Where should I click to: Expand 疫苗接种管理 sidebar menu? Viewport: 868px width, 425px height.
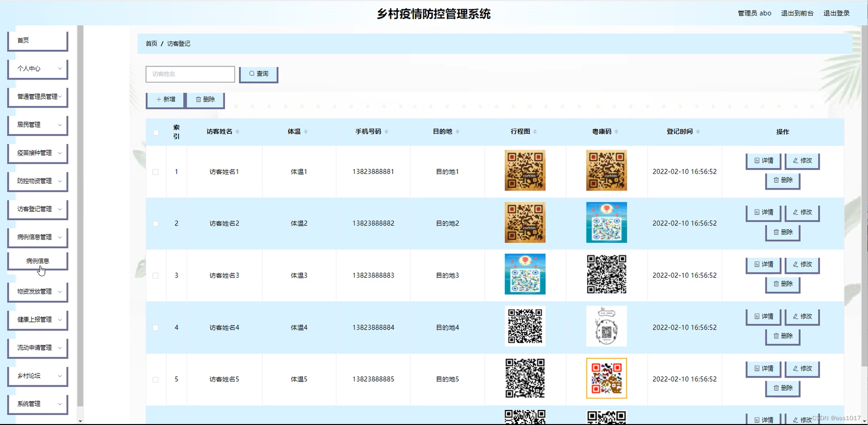(37, 153)
